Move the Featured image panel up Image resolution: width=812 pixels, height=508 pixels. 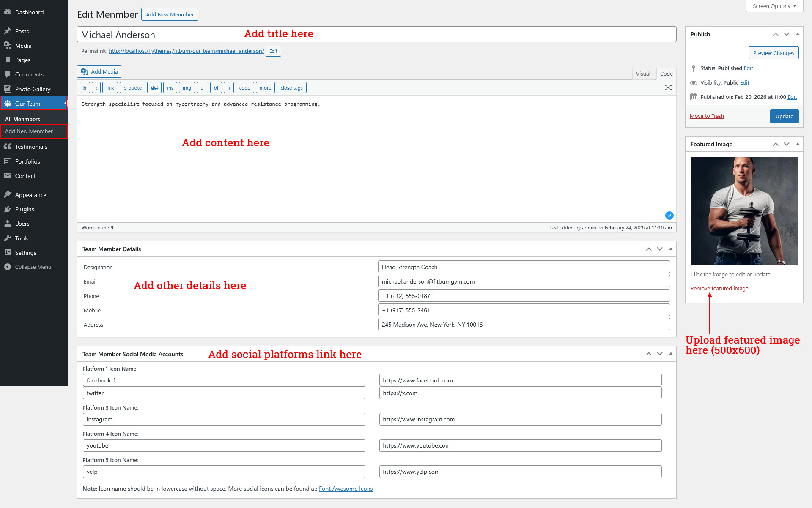click(776, 144)
